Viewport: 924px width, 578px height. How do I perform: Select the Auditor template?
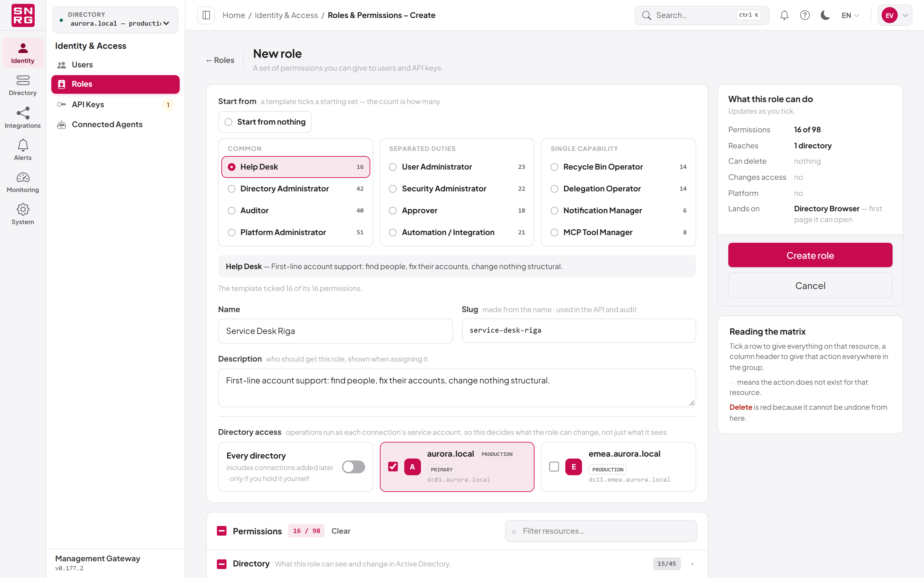[295, 210]
